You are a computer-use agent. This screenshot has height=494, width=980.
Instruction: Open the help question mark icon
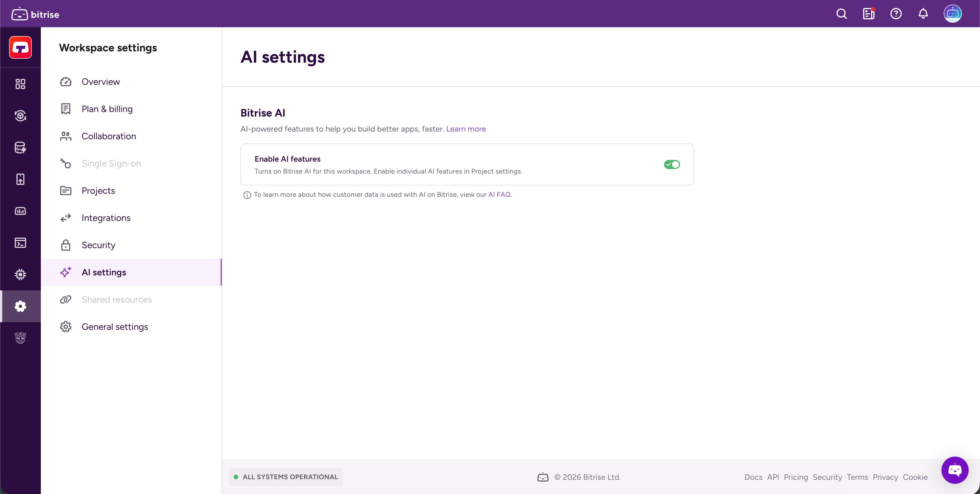[x=896, y=14]
